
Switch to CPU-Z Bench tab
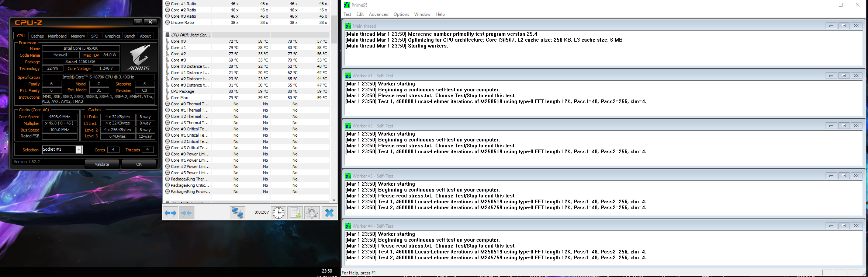coord(129,36)
